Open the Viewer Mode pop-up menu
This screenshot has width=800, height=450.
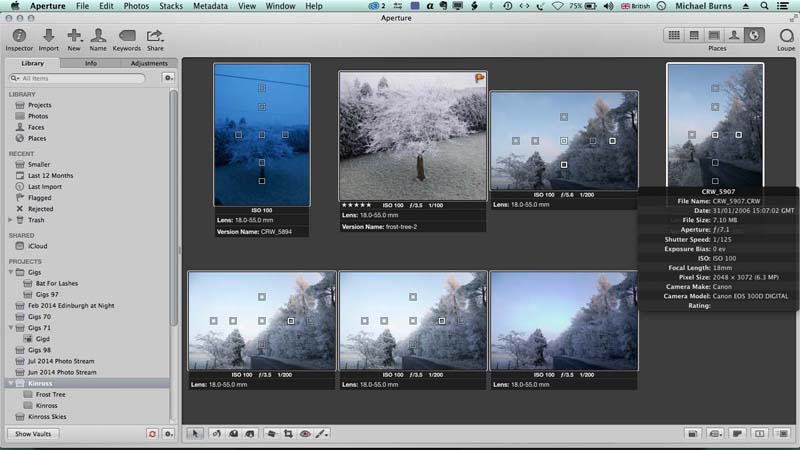715,434
